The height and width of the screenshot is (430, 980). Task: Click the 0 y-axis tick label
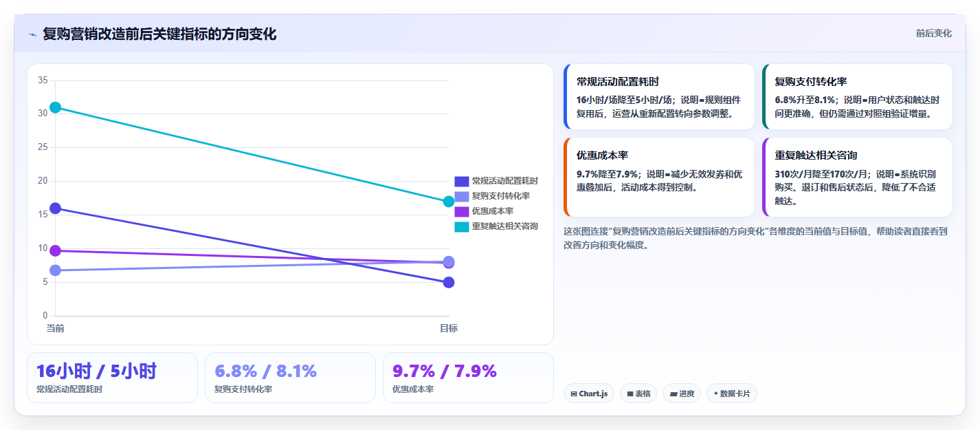click(45, 316)
